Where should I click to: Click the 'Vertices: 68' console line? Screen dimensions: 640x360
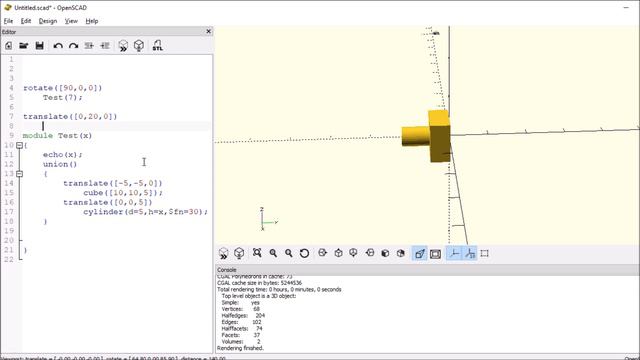point(240,309)
